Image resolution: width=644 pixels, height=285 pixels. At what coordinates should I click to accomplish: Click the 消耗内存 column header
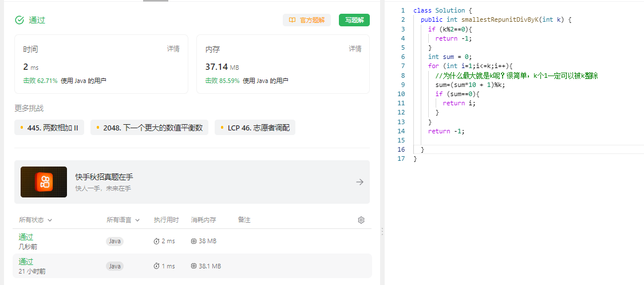pyautogui.click(x=203, y=220)
